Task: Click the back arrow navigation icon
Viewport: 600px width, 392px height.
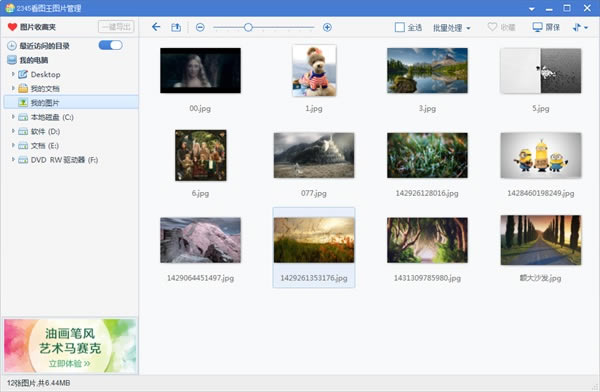Action: (x=156, y=27)
